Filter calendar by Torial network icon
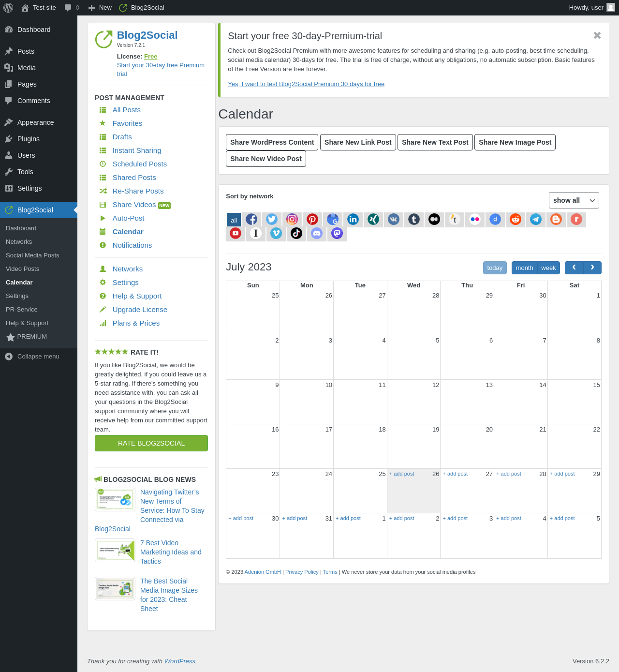 (x=455, y=219)
